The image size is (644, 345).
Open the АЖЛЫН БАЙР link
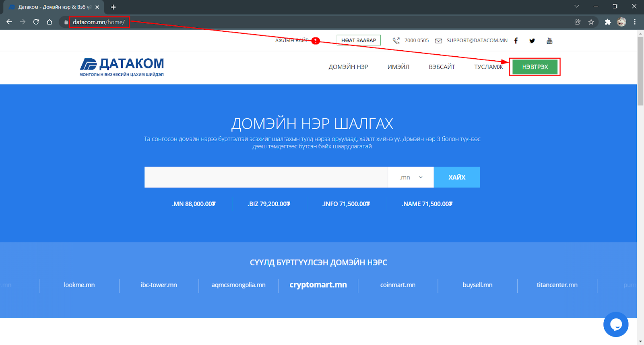pyautogui.click(x=292, y=41)
